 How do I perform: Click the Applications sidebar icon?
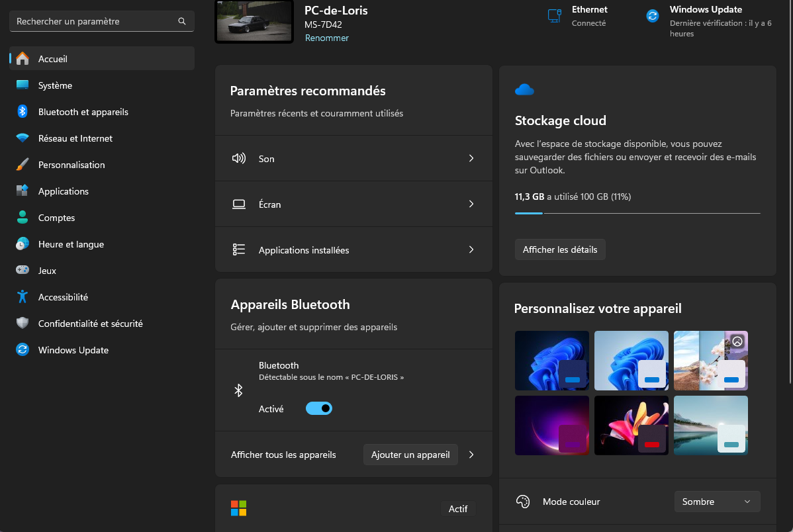click(23, 191)
